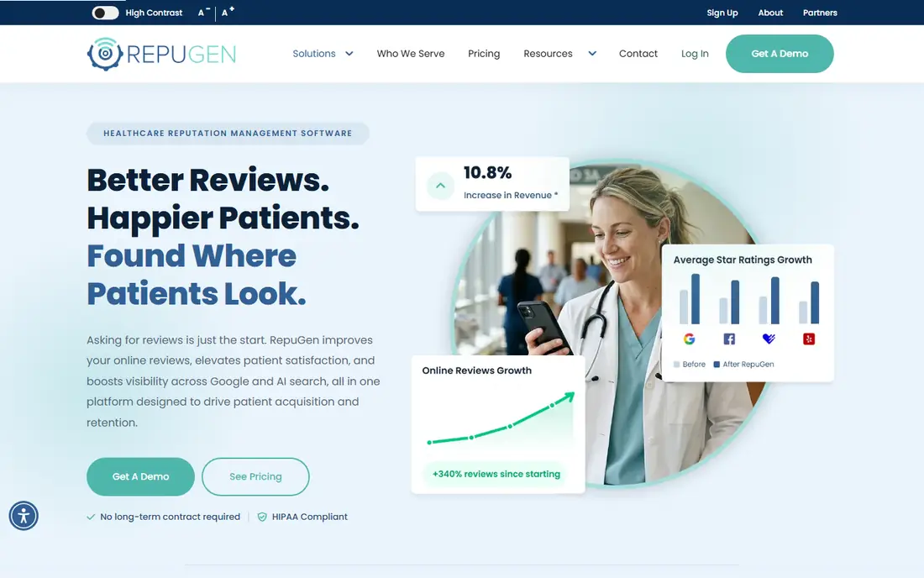Click the hero Get A Demo button
924x578 pixels.
(x=141, y=476)
